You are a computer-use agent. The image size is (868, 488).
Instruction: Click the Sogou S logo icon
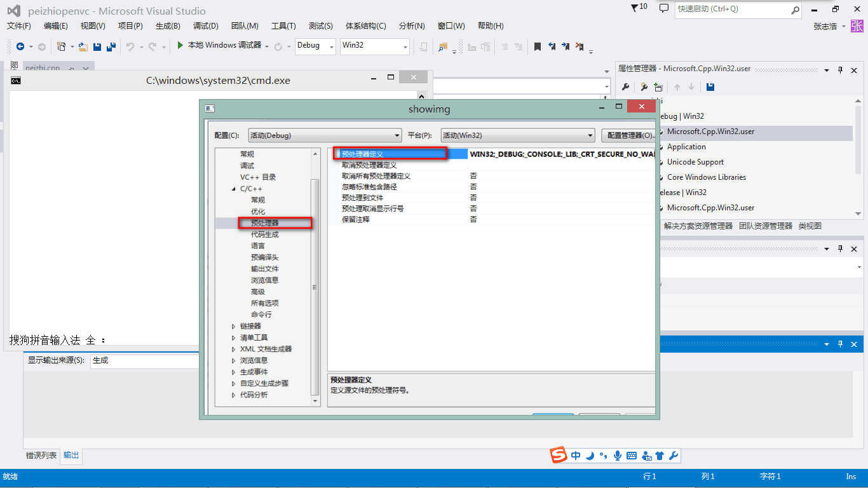(x=558, y=455)
